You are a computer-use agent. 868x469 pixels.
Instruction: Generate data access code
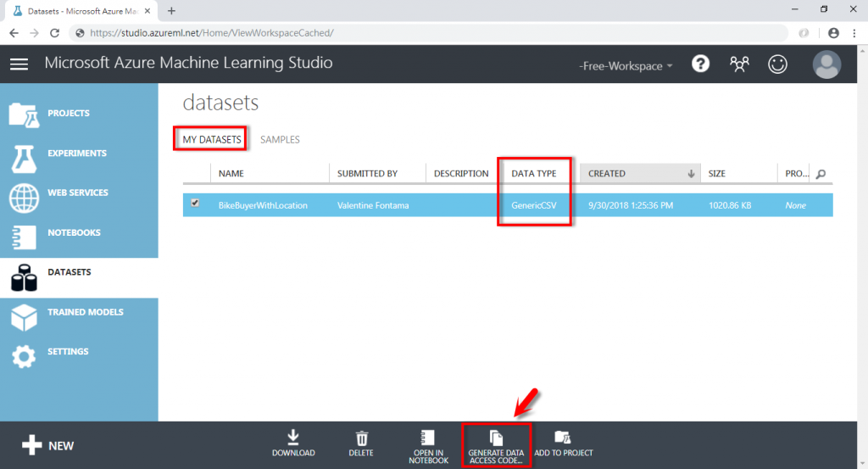pos(496,446)
